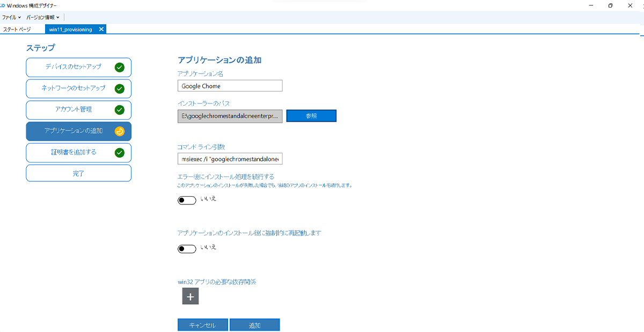644x332 pixels.
Task: Toggle forced restart after application install
Action: click(187, 248)
